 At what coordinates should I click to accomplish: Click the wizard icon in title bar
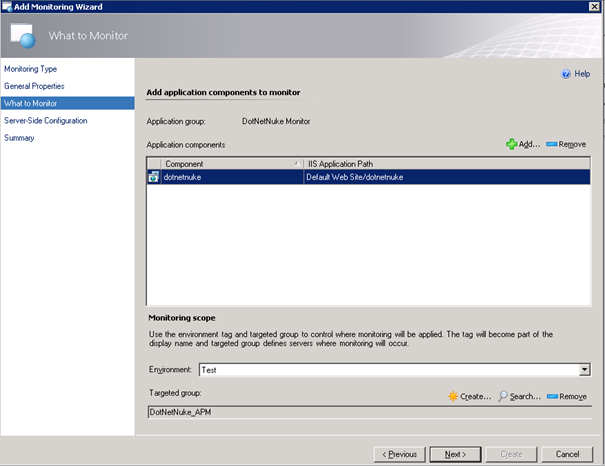tap(7, 7)
